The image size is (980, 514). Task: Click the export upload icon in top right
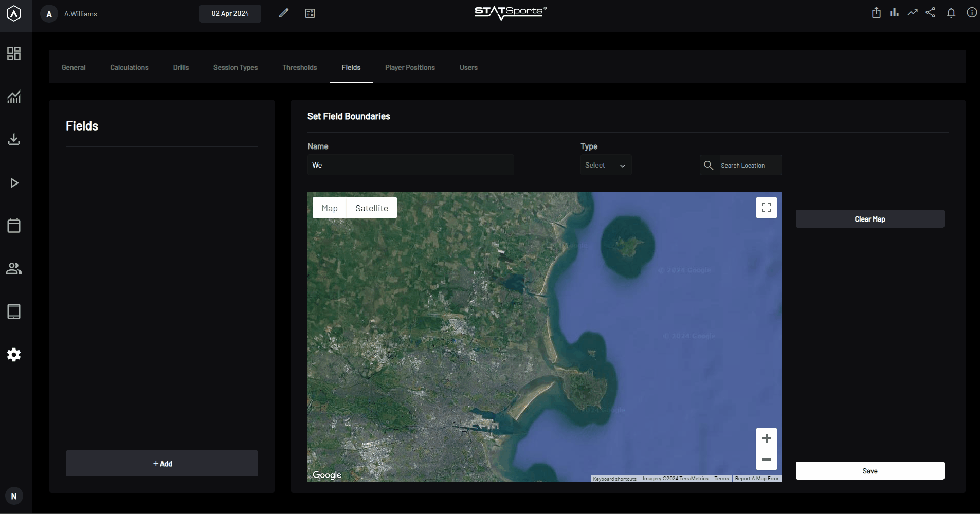coord(877,13)
